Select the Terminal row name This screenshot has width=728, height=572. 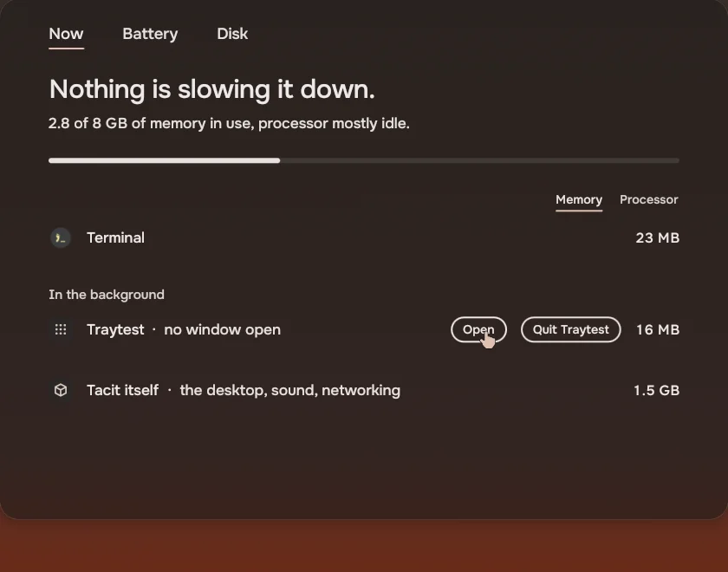click(115, 237)
